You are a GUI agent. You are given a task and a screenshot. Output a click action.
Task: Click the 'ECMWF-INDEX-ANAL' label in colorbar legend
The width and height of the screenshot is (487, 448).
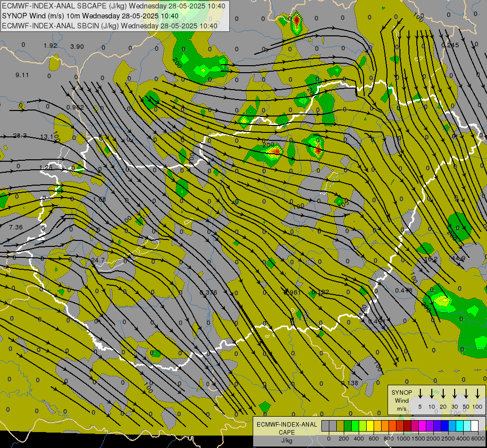(x=287, y=425)
